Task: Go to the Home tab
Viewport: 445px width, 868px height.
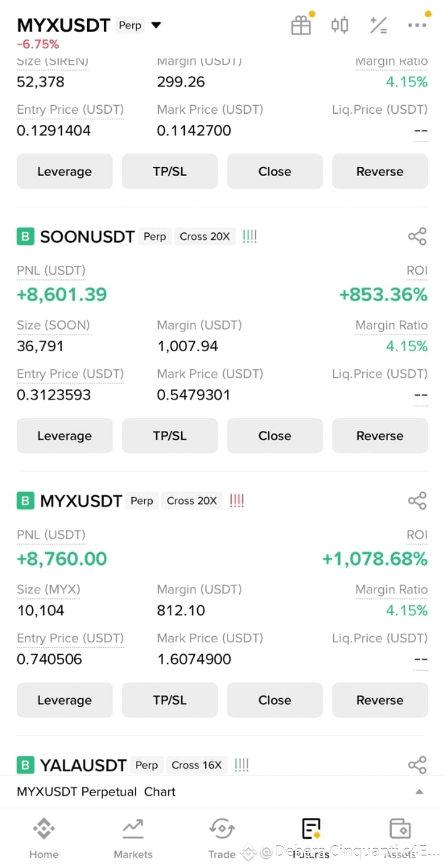Action: [x=44, y=838]
